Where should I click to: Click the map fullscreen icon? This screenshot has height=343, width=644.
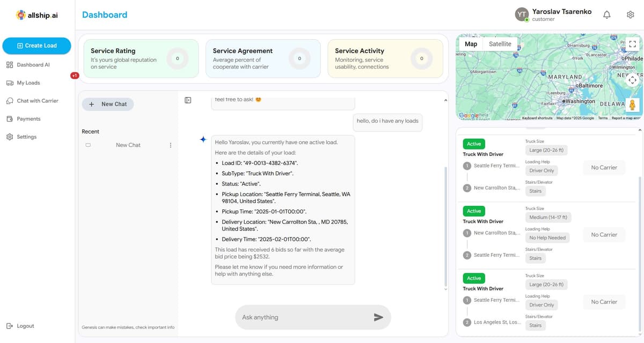click(x=632, y=43)
